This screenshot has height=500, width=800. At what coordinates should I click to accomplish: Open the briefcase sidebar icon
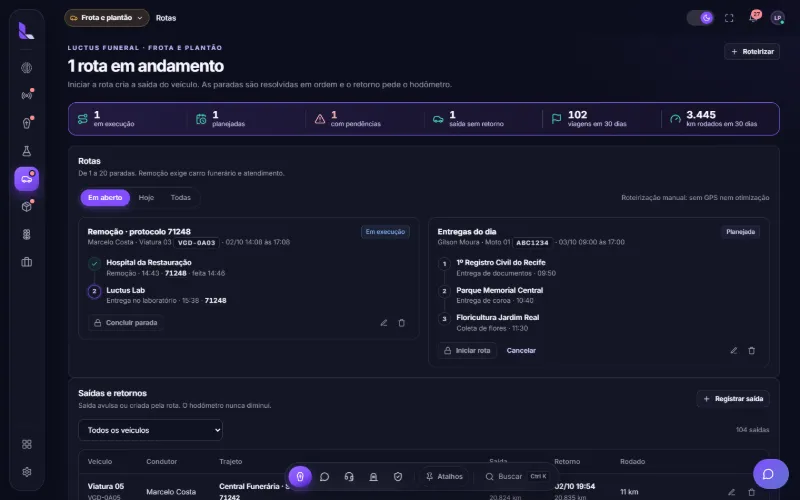click(27, 262)
